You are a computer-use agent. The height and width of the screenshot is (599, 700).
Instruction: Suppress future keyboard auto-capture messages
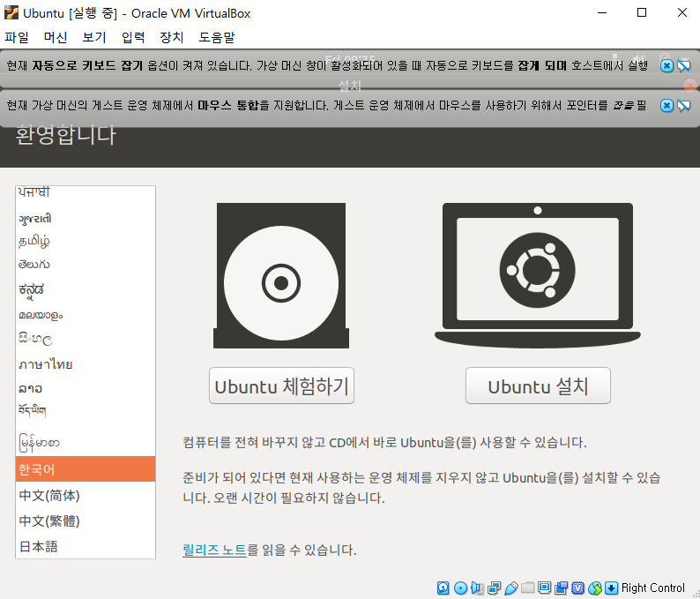click(683, 66)
